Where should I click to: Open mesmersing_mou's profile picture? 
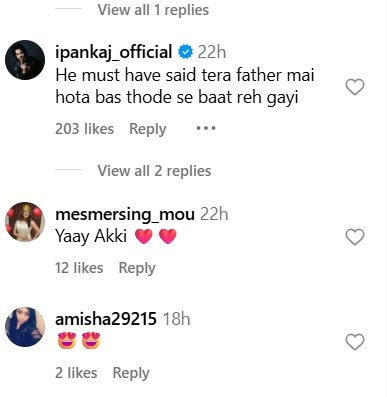pyautogui.click(x=25, y=222)
